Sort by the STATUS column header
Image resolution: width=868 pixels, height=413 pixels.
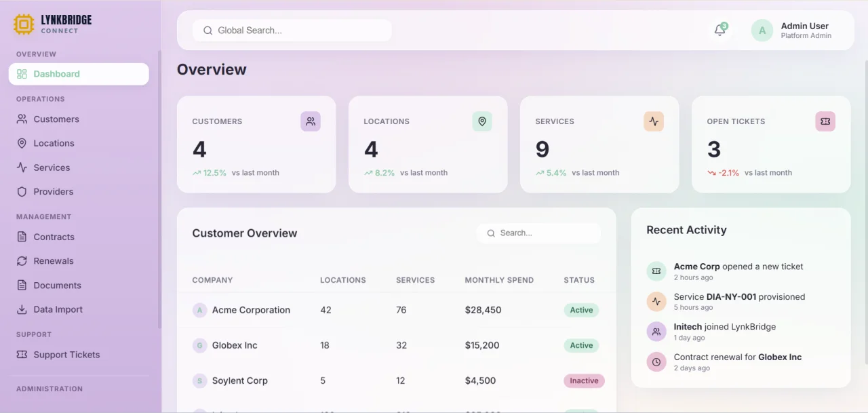point(579,280)
